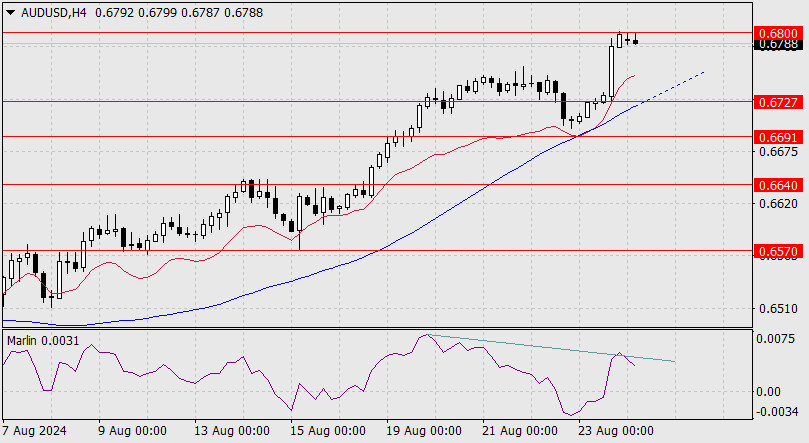
Task: Select the 0.6800 red price label
Action: 779,33
